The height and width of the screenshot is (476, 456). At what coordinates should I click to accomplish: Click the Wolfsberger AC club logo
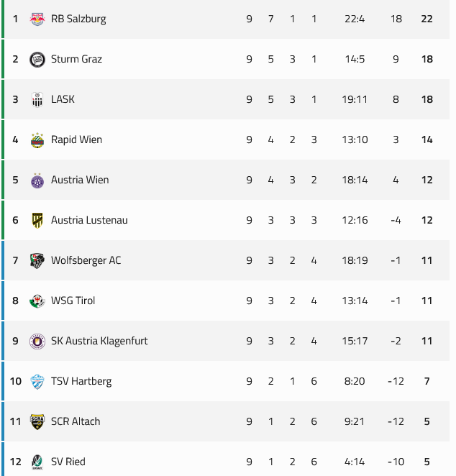coord(37,260)
